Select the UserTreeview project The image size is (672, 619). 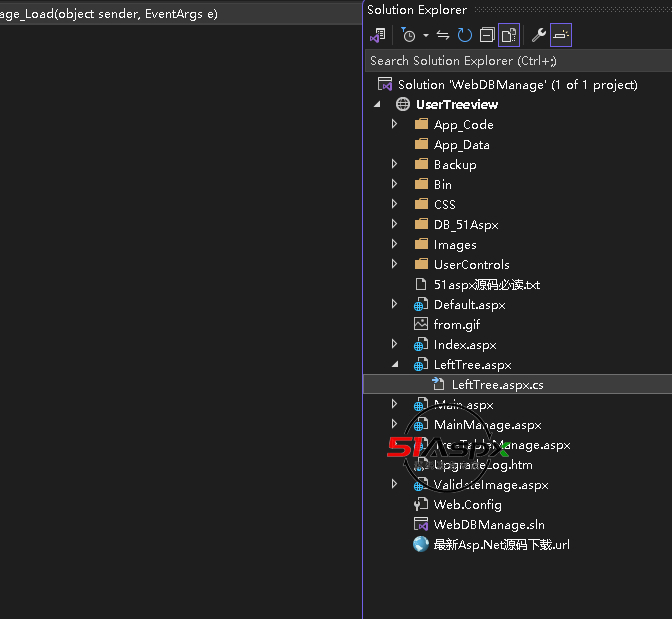tap(457, 105)
